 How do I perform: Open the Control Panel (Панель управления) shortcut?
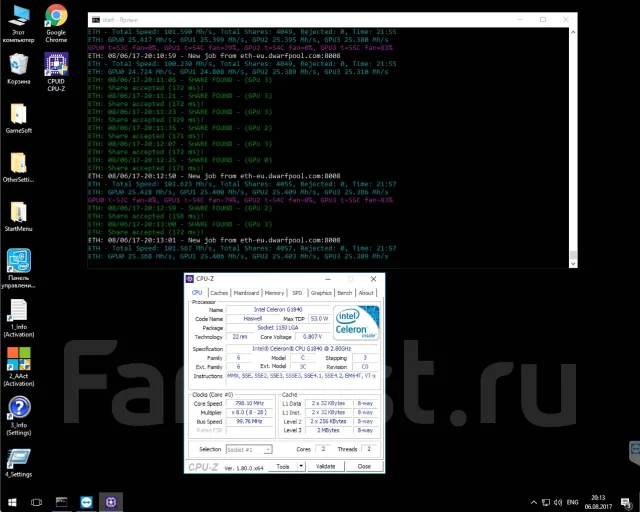coord(18,268)
